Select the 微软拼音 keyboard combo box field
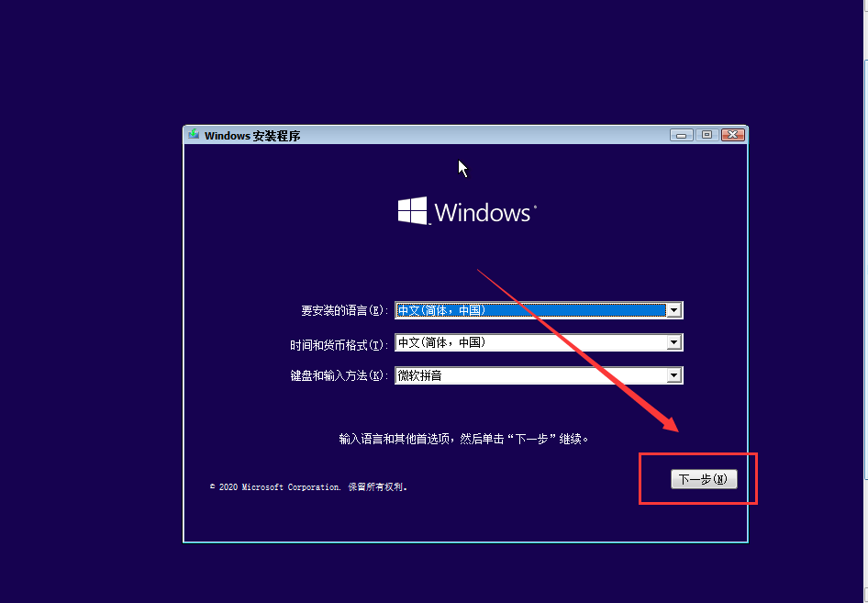This screenshot has width=868, height=603. click(x=539, y=375)
